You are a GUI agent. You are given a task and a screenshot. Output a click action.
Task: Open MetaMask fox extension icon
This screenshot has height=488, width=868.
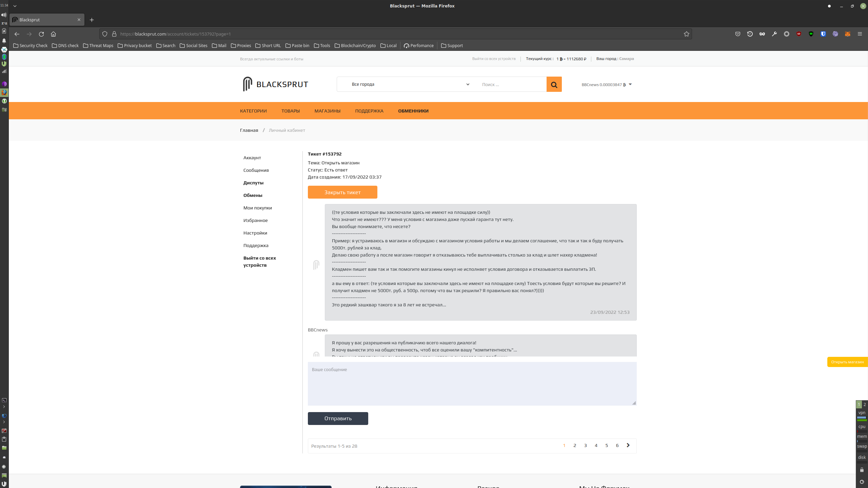(848, 34)
